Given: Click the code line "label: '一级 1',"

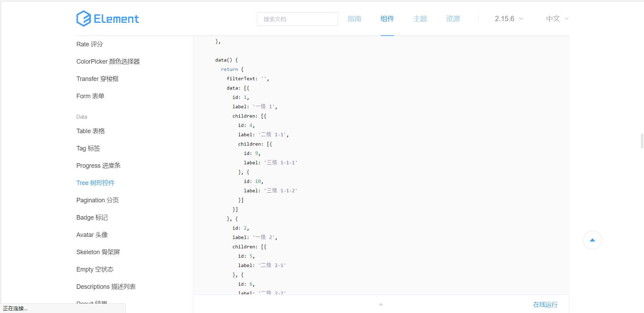Looking at the screenshot, I should point(255,107).
